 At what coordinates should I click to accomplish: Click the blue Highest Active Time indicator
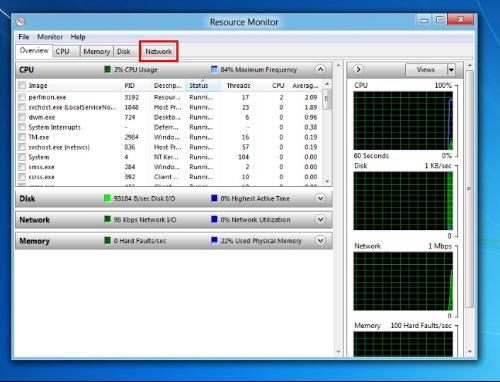(214, 198)
